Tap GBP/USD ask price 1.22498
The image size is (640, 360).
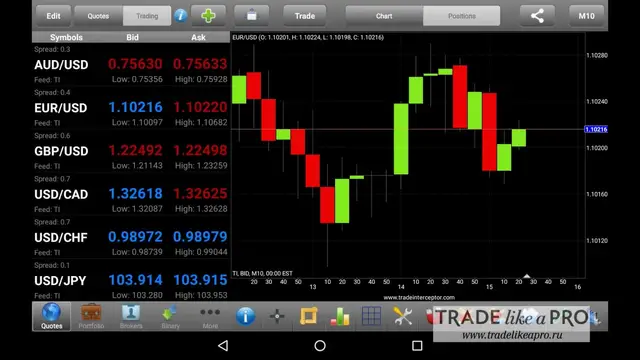(200, 151)
